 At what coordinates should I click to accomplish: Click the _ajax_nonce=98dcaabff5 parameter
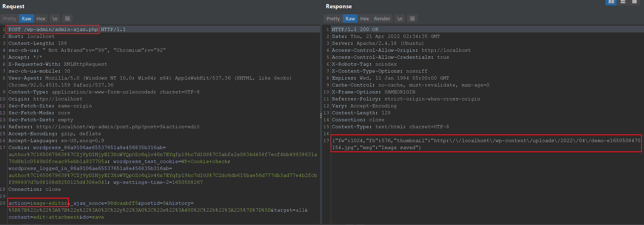[x=104, y=203]
